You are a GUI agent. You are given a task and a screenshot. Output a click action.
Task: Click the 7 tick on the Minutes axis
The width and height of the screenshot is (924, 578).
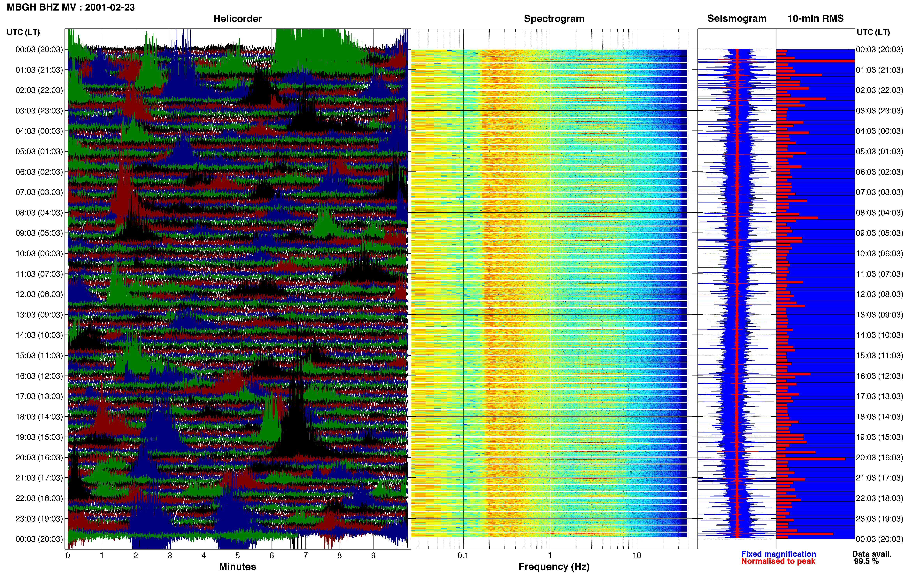[x=306, y=556]
